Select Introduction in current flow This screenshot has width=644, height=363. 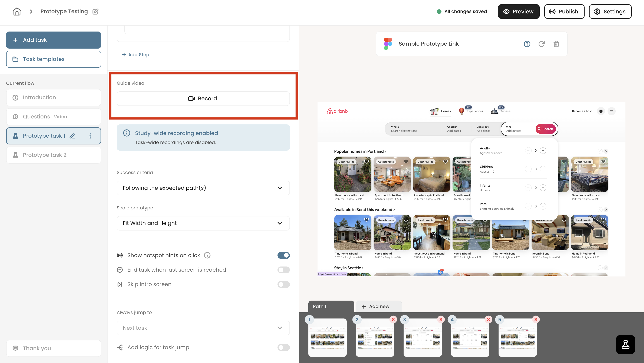pos(53,98)
